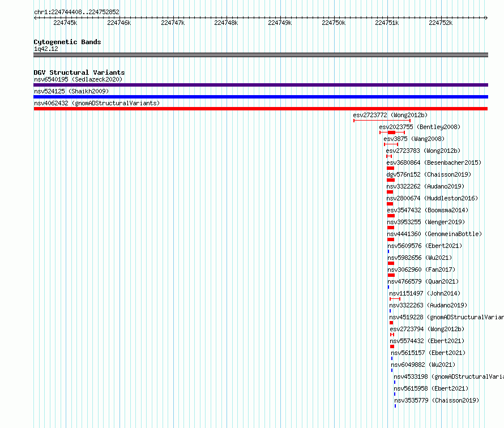Click nsv4519228 gnomAD variant label
Viewport: 504px width, 428px height.
[446, 317]
